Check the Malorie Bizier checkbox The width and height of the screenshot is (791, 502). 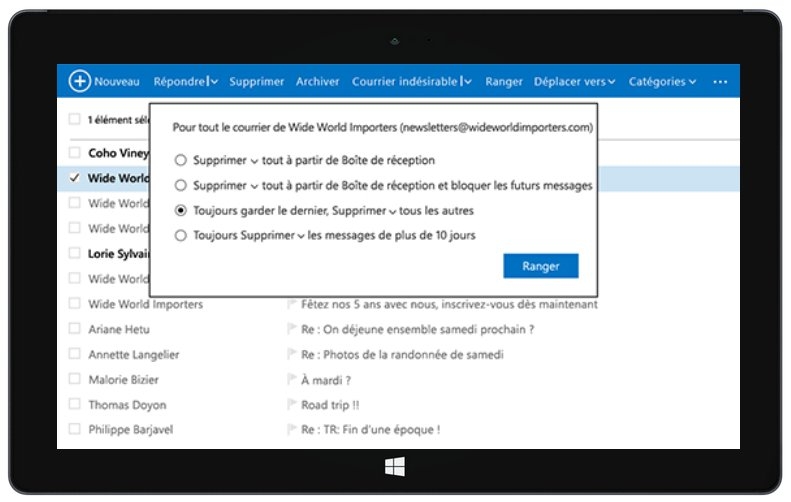coord(75,379)
